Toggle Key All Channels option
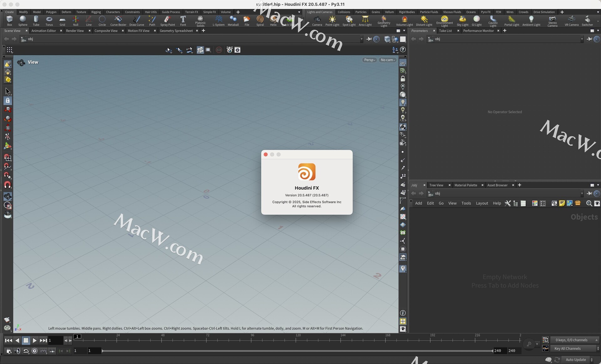This screenshot has width=601, height=364. click(x=567, y=348)
